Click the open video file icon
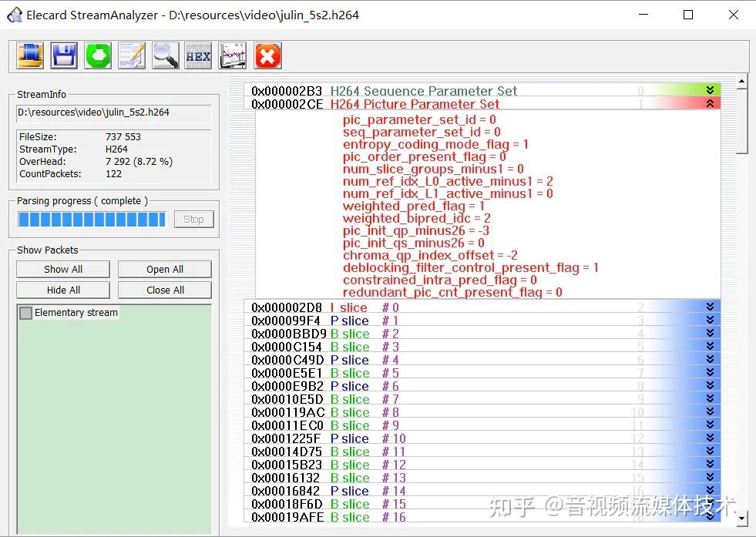Image resolution: width=756 pixels, height=537 pixels. point(30,55)
